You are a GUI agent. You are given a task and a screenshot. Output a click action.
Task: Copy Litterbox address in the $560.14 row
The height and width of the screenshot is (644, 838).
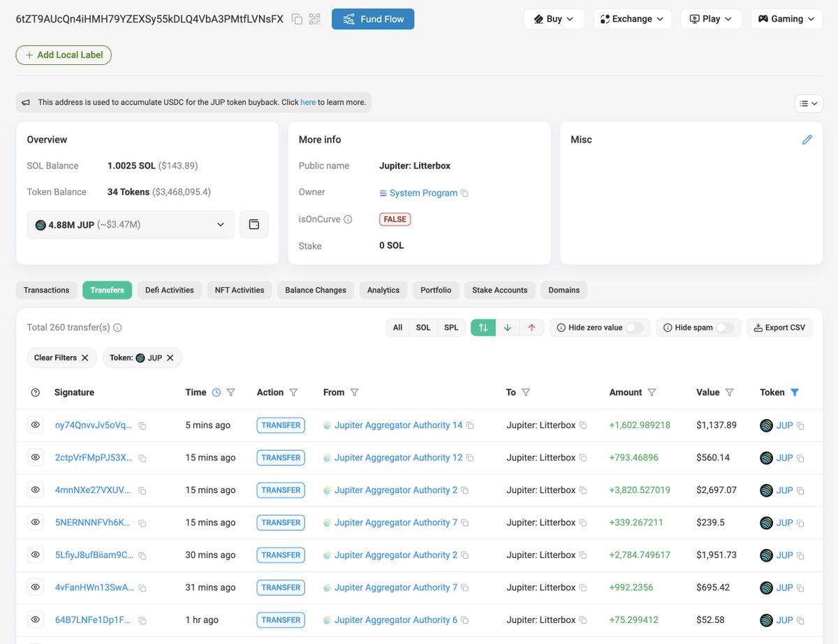pos(583,458)
